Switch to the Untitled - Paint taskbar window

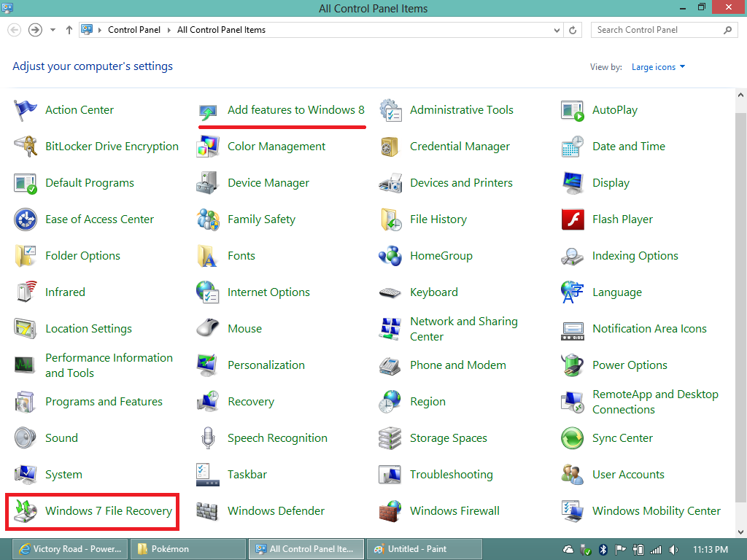(424, 549)
